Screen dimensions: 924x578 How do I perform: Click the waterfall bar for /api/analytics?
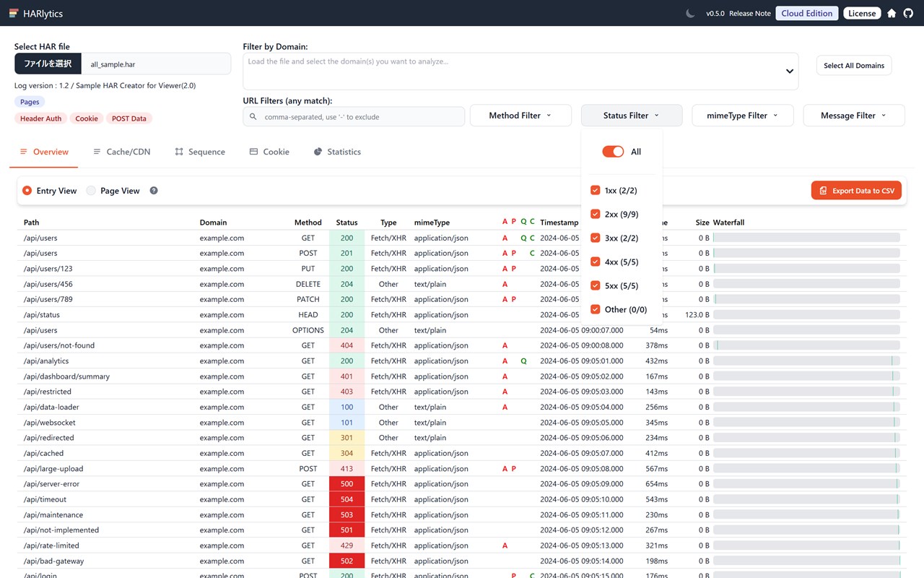(806, 361)
